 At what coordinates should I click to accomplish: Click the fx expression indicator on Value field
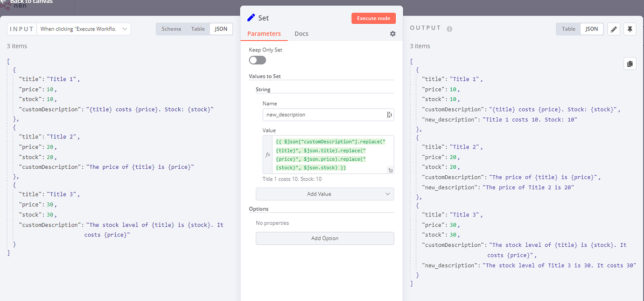tap(267, 154)
